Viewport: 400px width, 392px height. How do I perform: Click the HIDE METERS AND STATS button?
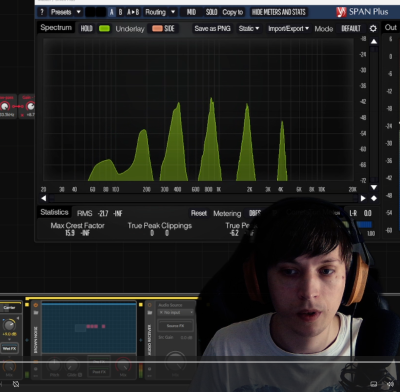point(279,12)
